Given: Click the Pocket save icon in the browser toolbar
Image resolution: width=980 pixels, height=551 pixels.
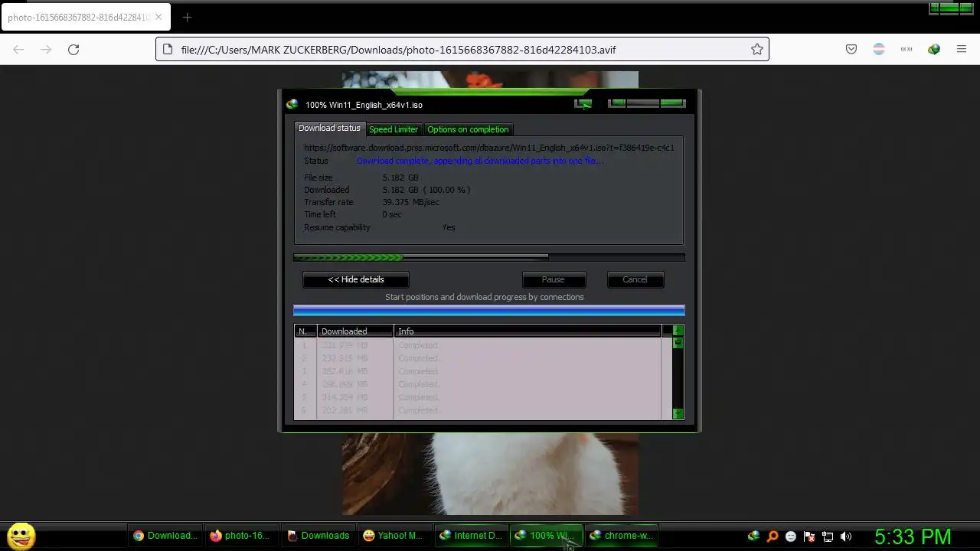Looking at the screenshot, I should point(851,50).
